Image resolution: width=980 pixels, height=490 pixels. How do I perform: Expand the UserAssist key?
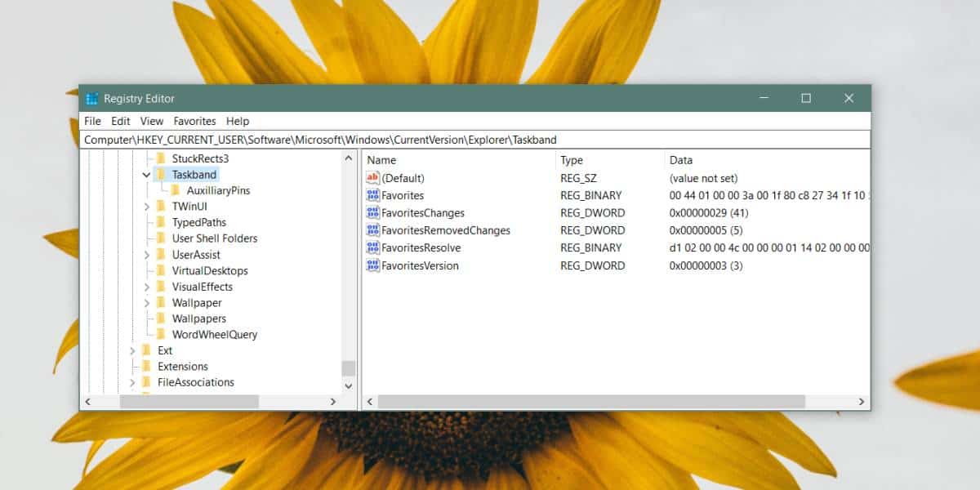[146, 254]
